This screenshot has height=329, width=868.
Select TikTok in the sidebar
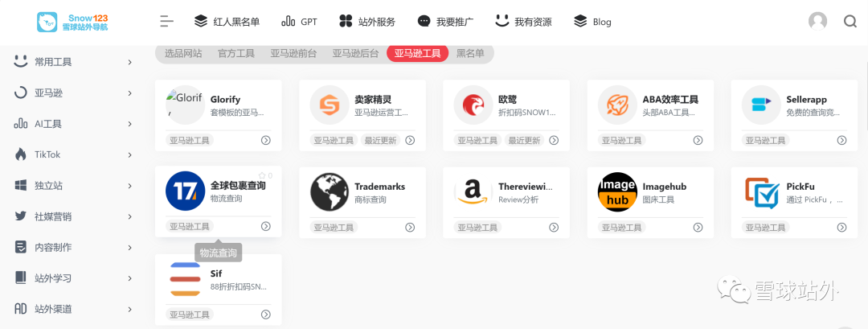pyautogui.click(x=47, y=154)
